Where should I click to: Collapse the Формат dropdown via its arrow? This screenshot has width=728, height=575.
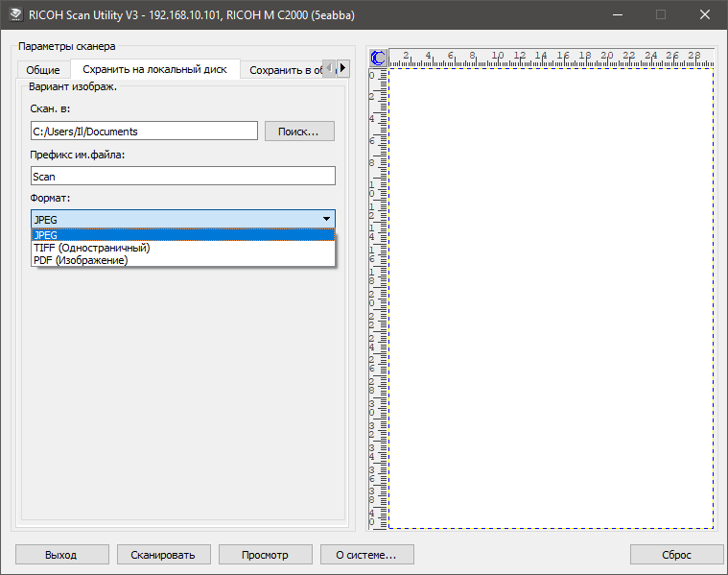[326, 219]
